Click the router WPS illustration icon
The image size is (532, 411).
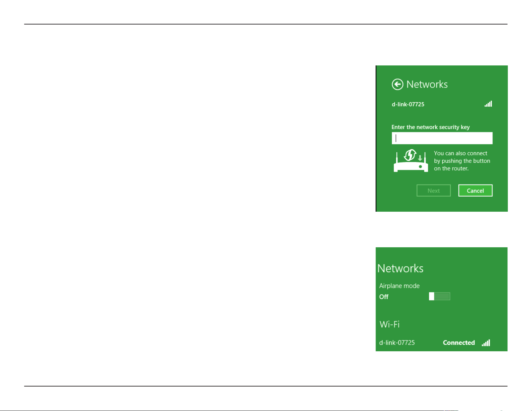411,161
